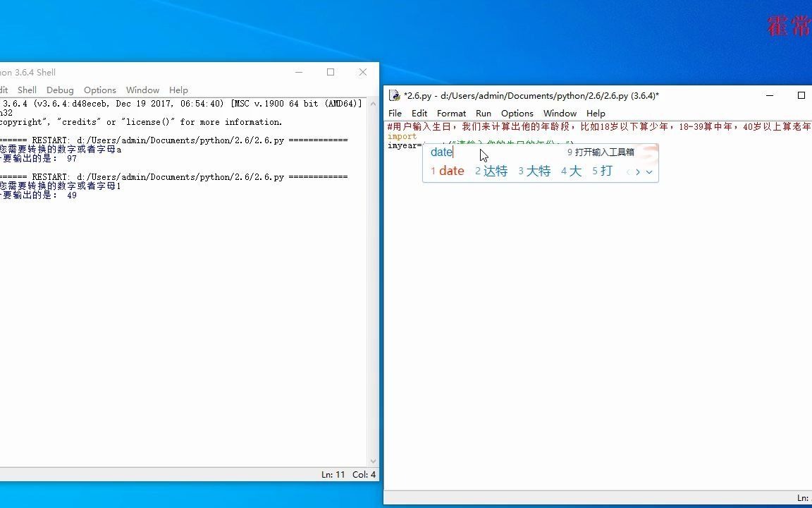This screenshot has height=508, width=812.
Task: Select candidate 3 大特
Action: coord(534,171)
